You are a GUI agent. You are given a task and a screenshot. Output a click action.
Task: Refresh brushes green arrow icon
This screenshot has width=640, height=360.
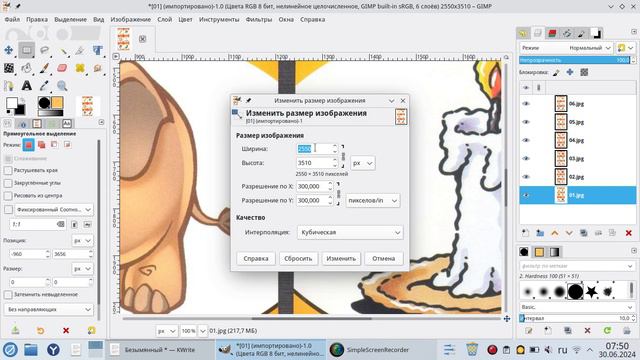pyautogui.click(x=607, y=330)
